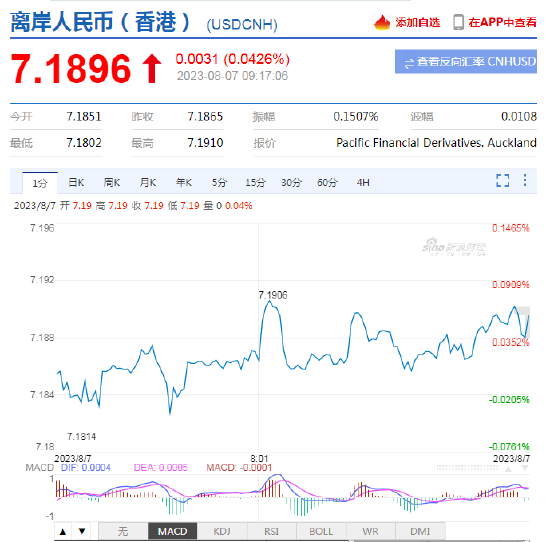Switch to 4H chart tab
This screenshot has width=550, height=542.
pos(363,182)
